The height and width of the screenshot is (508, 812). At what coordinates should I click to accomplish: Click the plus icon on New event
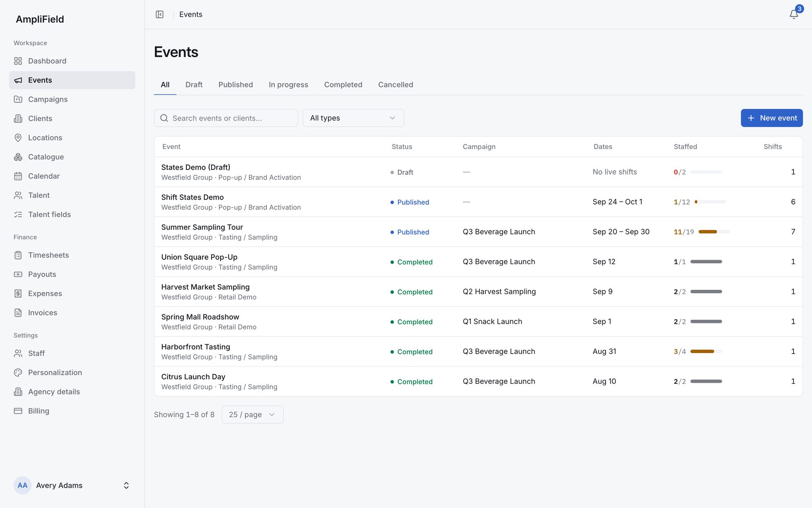point(751,118)
